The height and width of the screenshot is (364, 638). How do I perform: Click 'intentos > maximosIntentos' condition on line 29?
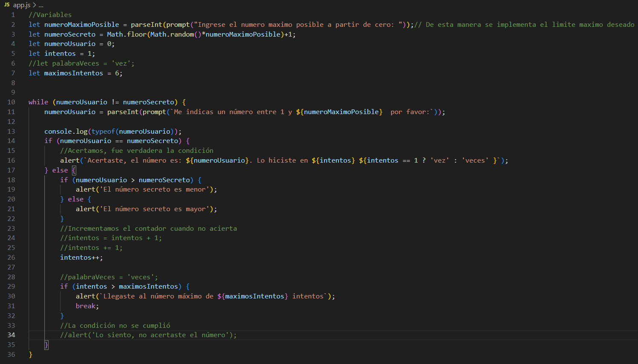point(127,287)
